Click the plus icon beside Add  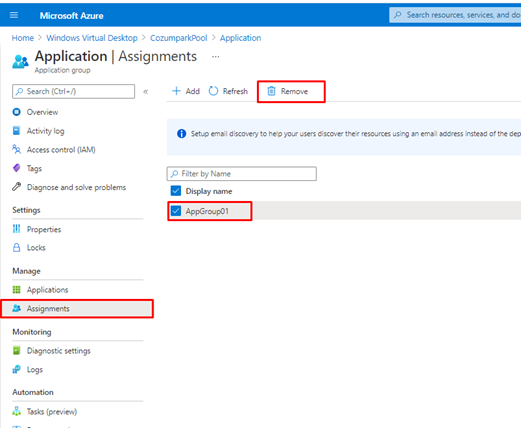click(x=176, y=91)
